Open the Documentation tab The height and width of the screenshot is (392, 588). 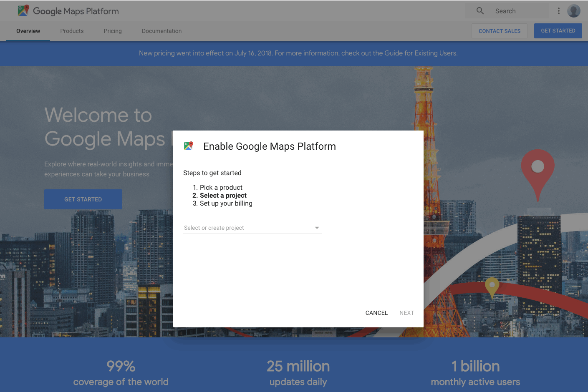pos(162,31)
